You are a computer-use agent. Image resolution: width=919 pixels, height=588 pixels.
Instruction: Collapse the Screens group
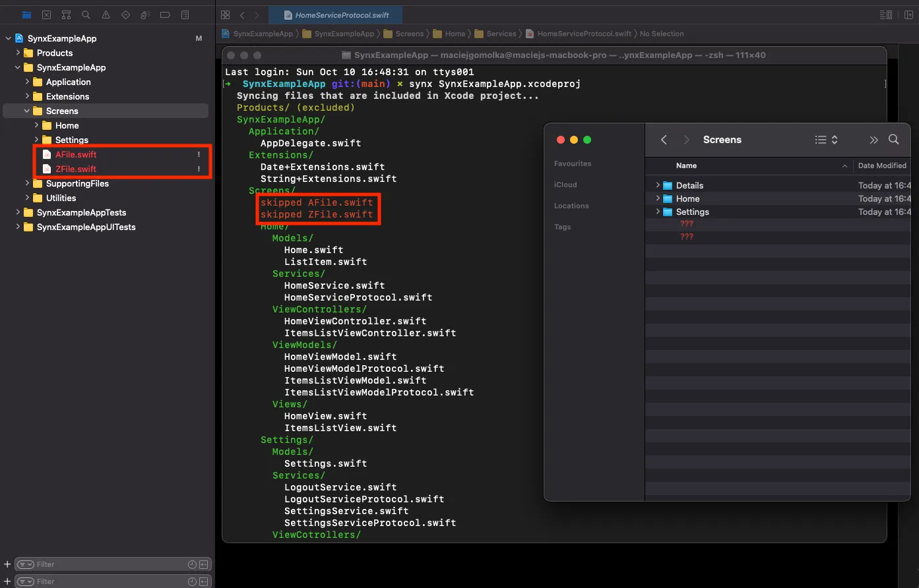pos(27,111)
